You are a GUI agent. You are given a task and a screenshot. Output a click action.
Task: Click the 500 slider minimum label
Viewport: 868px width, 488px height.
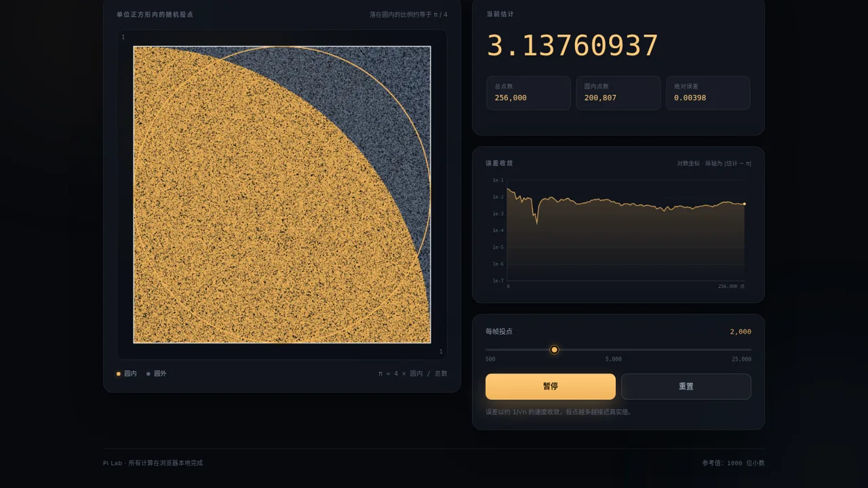click(490, 359)
